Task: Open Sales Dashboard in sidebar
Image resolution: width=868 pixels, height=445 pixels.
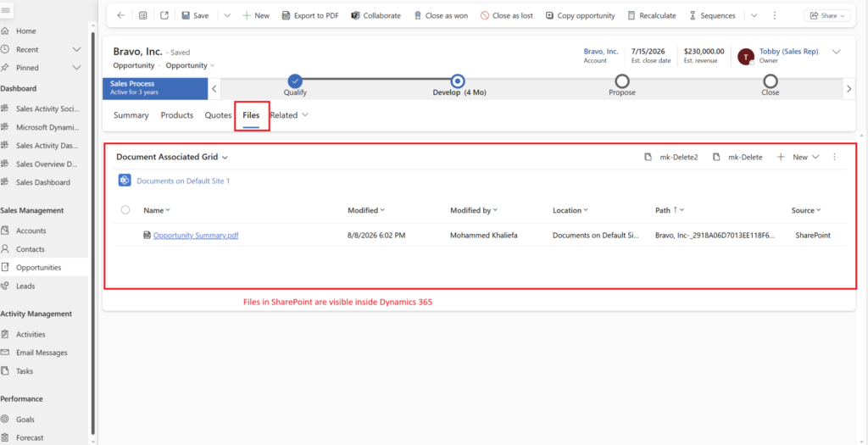Action: click(42, 182)
